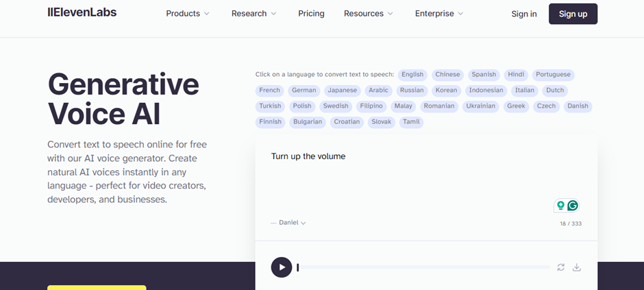Set language to Bulgarian
The height and width of the screenshot is (290, 644).
point(308,121)
